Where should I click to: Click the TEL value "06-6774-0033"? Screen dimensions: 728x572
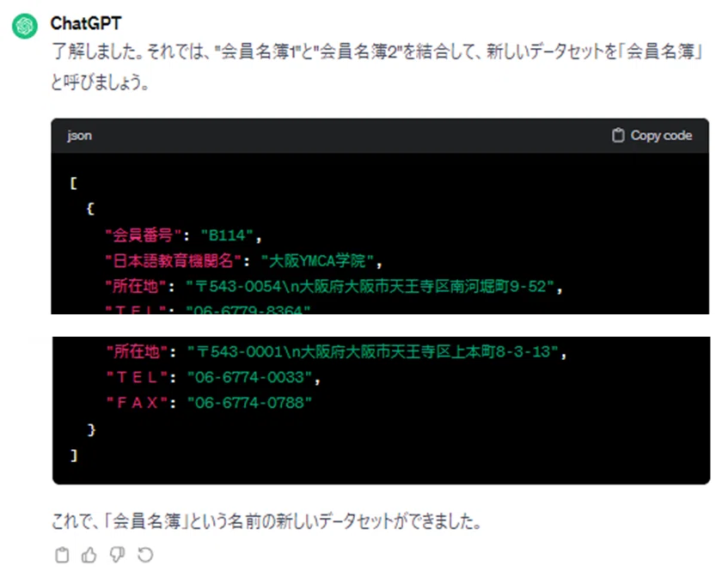(x=250, y=378)
